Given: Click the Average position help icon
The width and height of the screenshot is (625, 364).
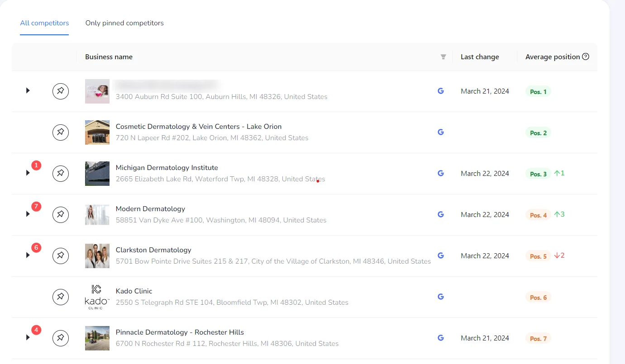Looking at the screenshot, I should [x=586, y=57].
